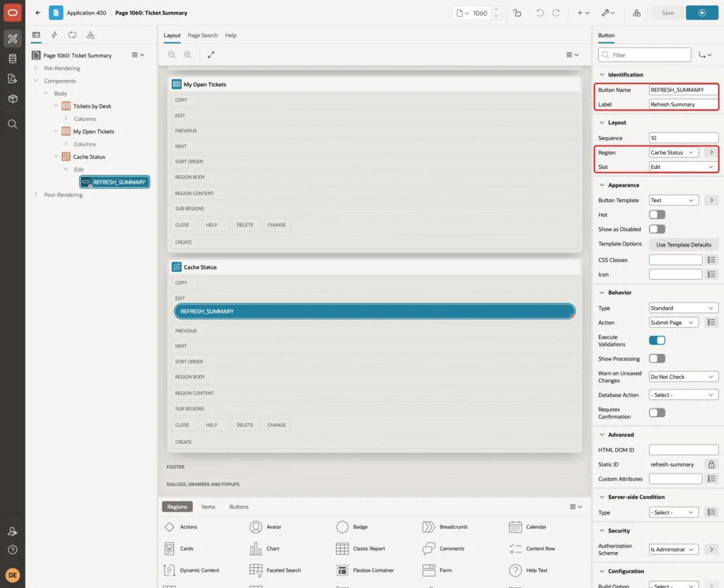
Task: Switch to Buttons gallery tab
Action: coord(239,506)
